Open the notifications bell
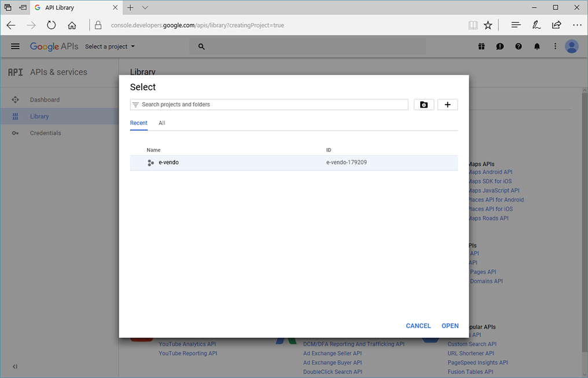The image size is (588, 378). tap(537, 46)
